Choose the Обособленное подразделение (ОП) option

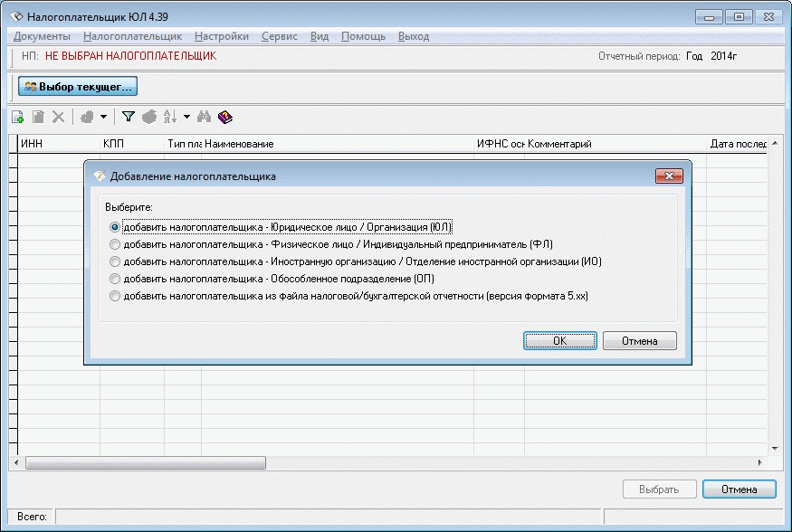pos(114,279)
